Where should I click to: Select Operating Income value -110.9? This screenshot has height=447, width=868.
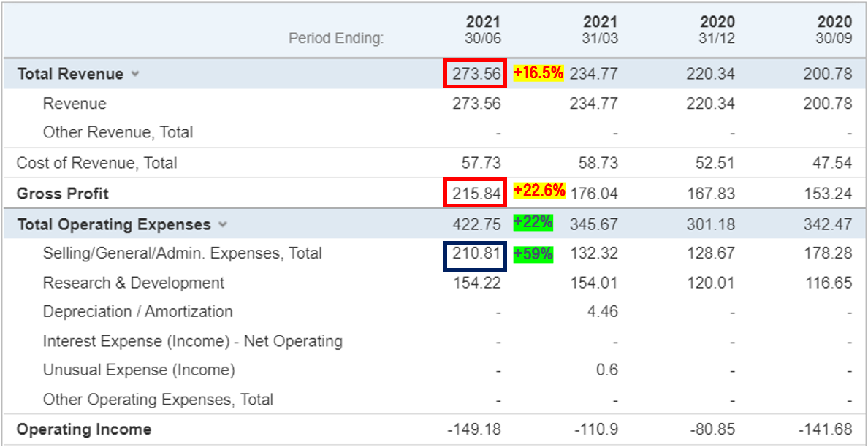coord(596,429)
